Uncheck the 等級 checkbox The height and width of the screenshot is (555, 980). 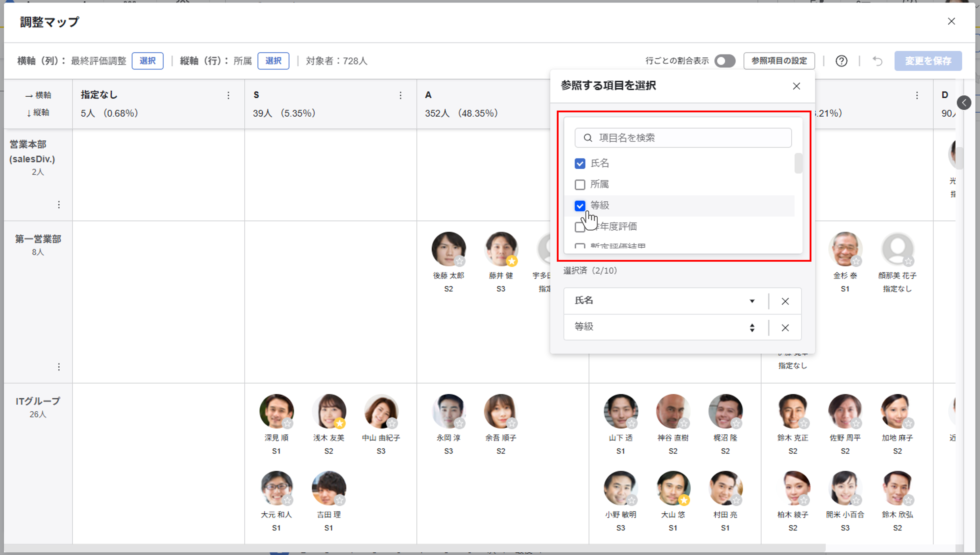click(x=579, y=206)
